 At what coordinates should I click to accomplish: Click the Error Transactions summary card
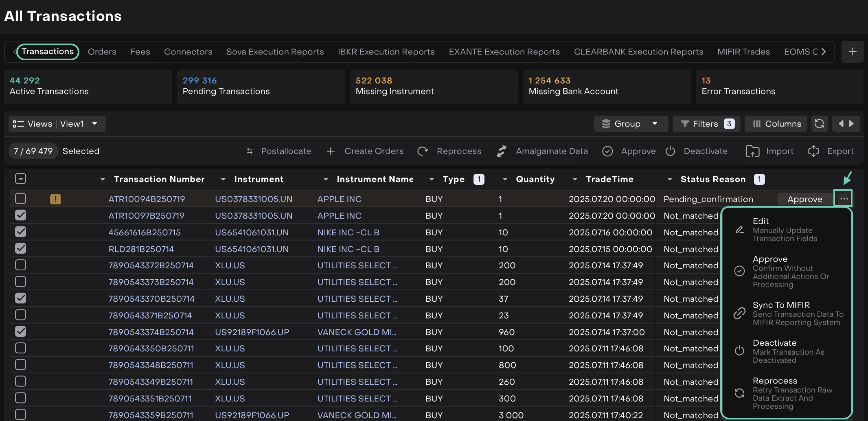779,86
